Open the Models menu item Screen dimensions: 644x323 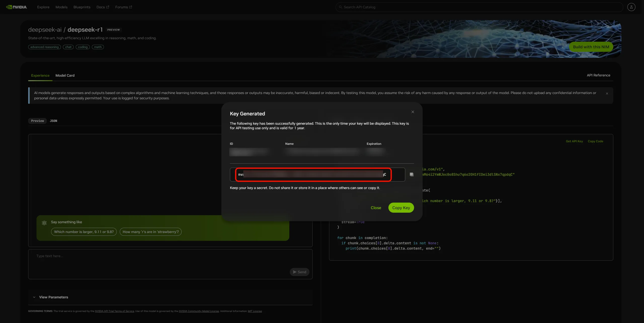point(61,7)
